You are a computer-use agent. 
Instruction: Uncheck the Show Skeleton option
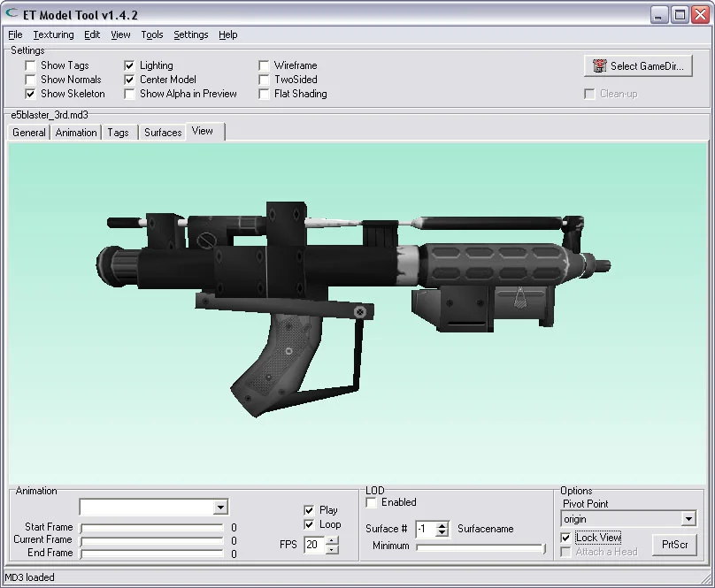point(30,94)
